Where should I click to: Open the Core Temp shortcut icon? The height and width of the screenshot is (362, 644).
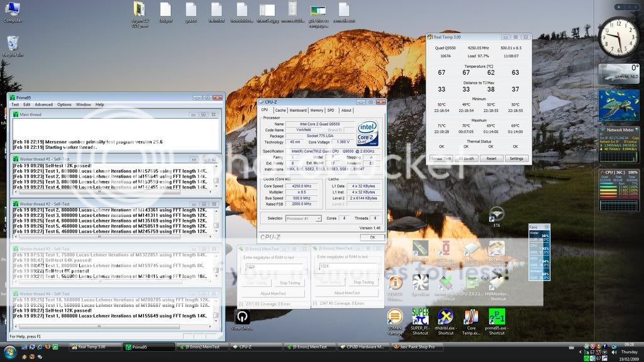point(471,322)
